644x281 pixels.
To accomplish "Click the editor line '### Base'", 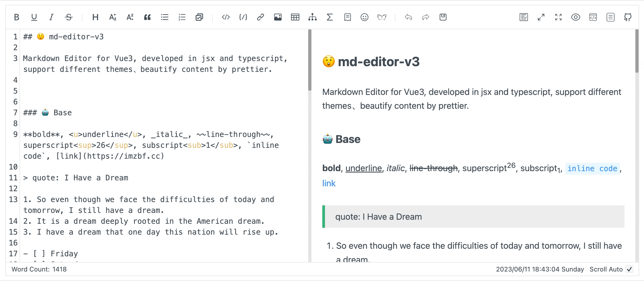I will click(48, 113).
